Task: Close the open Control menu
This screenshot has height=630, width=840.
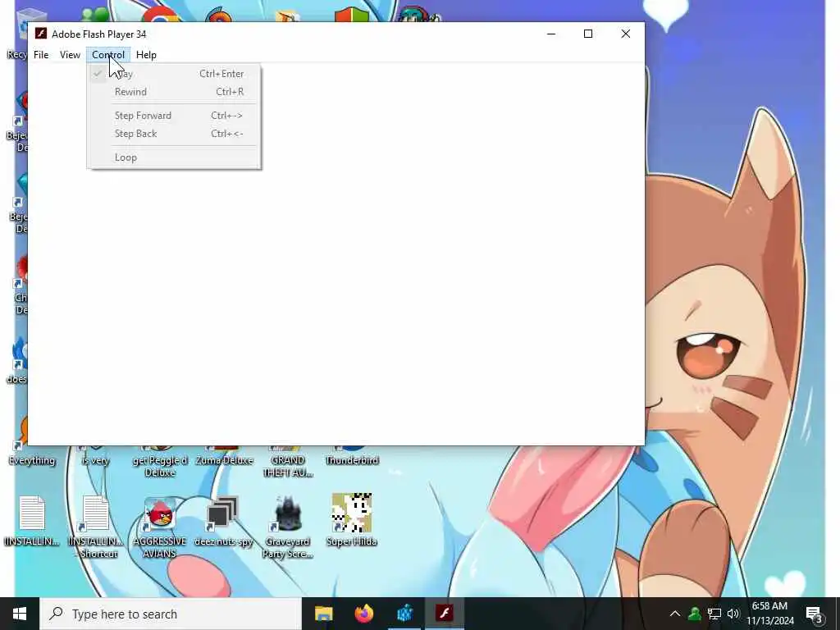Action: (x=108, y=55)
